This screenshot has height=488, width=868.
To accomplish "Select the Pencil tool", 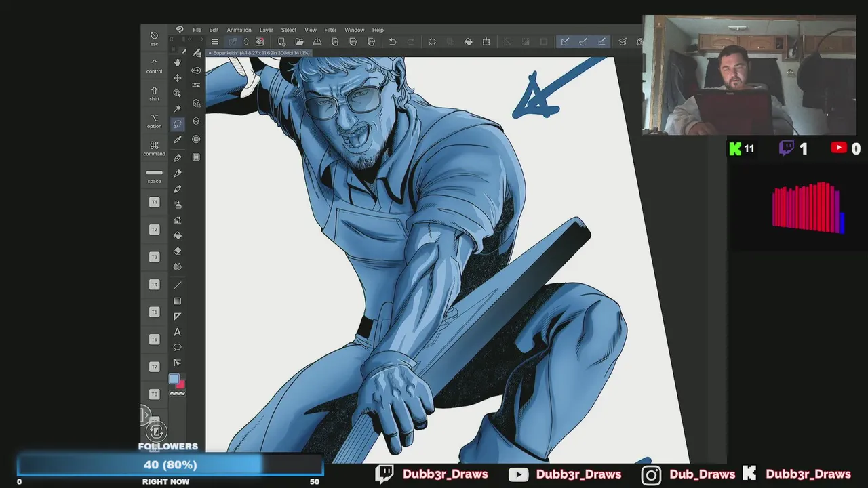I will [x=177, y=174].
